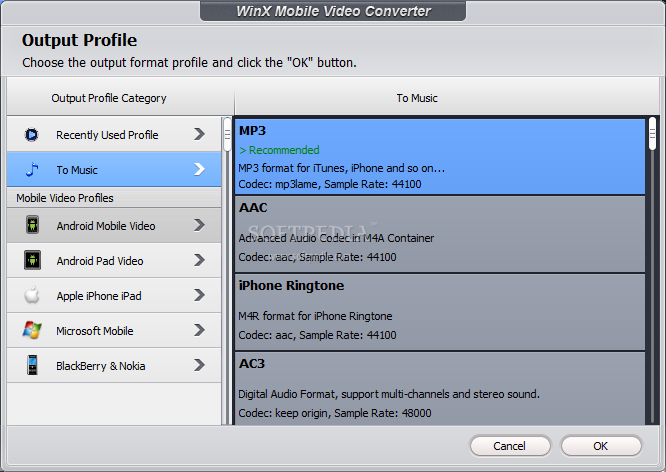Confirm selection with the OK button
The height and width of the screenshot is (472, 666).
(x=601, y=446)
